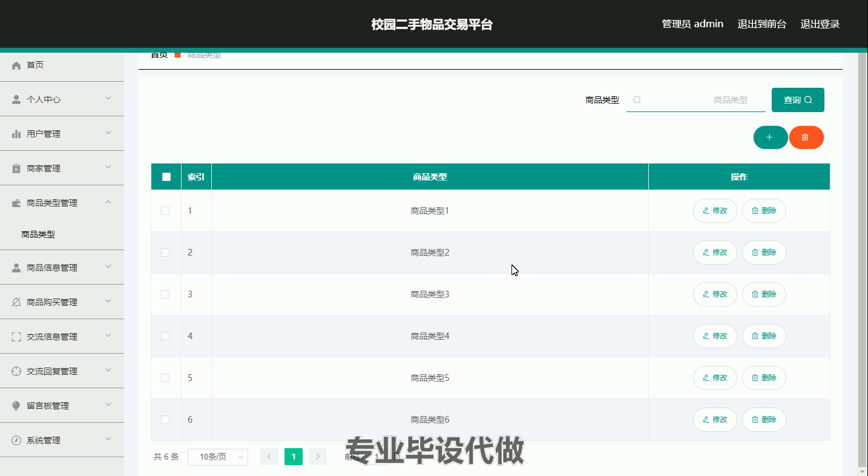Click the 索引 column header
Screen dimensions: 868x476
[x=196, y=177]
